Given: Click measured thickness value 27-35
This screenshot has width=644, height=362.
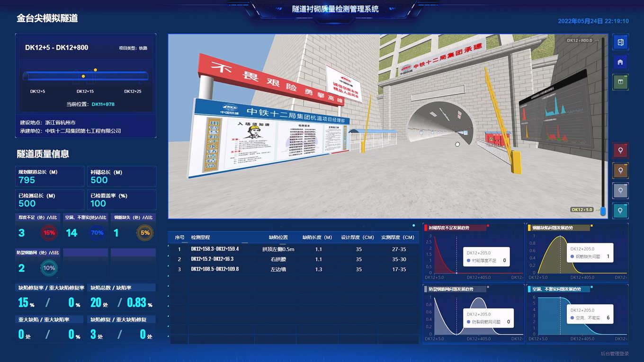Looking at the screenshot, I should [398, 249].
